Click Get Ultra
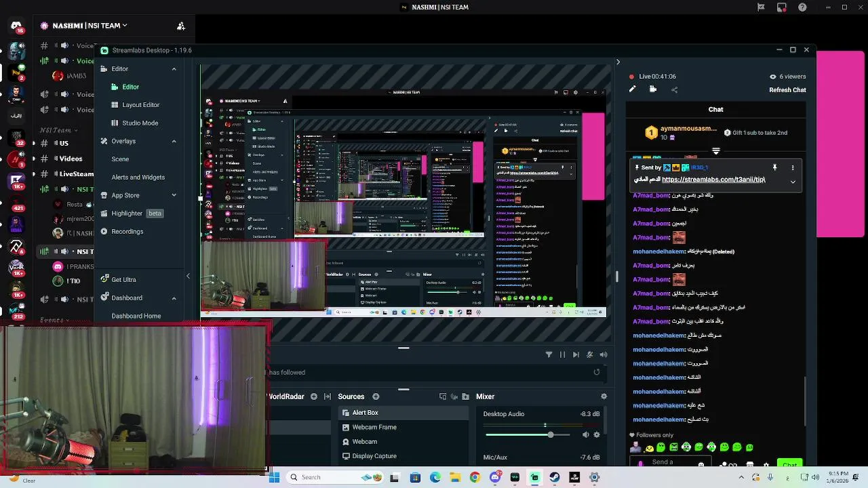Image resolution: width=868 pixels, height=488 pixels. coord(123,280)
